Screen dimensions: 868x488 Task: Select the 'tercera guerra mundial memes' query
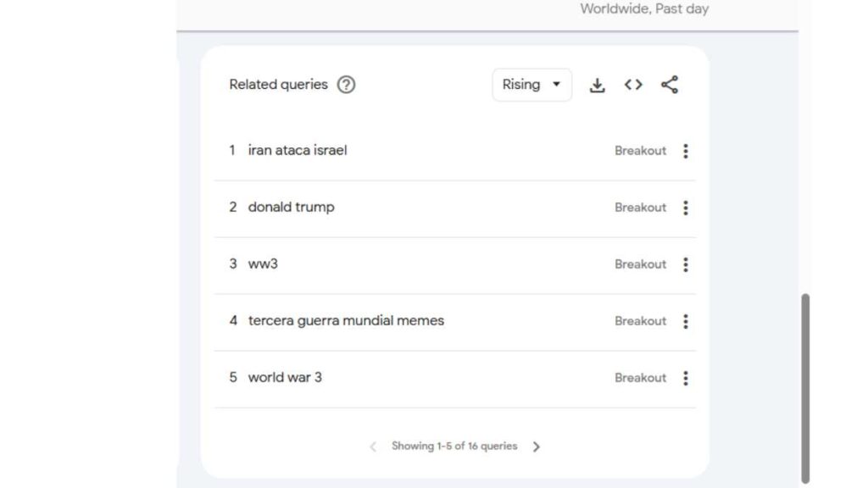point(346,320)
